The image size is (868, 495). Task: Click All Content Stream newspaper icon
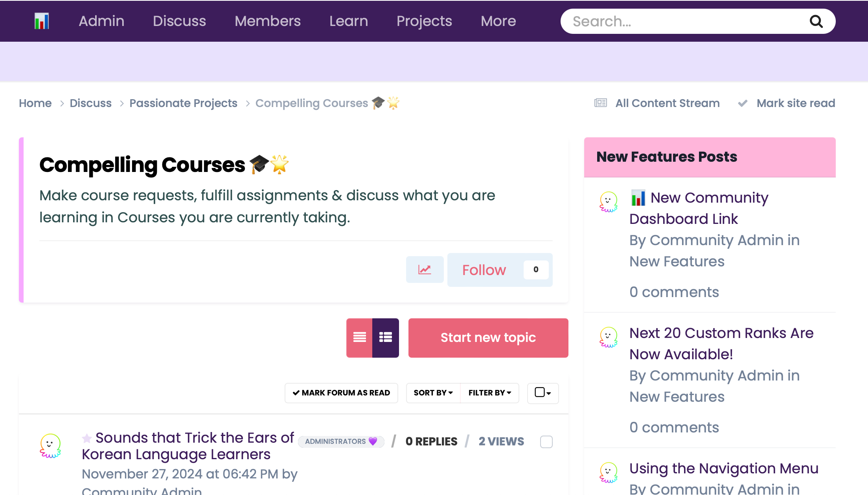[600, 103]
